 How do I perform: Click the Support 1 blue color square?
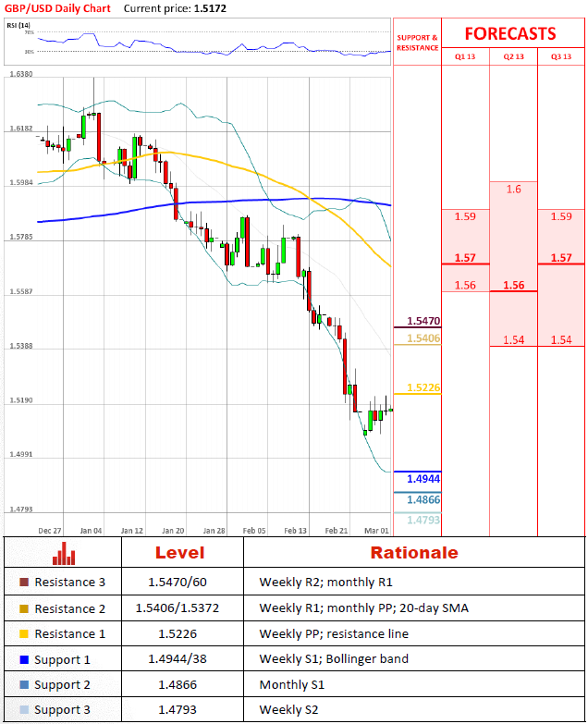click(x=24, y=659)
